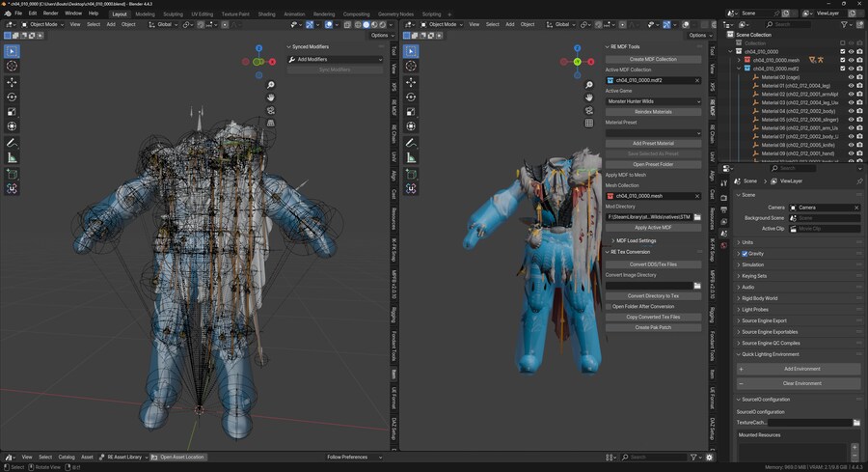Browse Convert Image Directory folder icon

click(x=697, y=286)
